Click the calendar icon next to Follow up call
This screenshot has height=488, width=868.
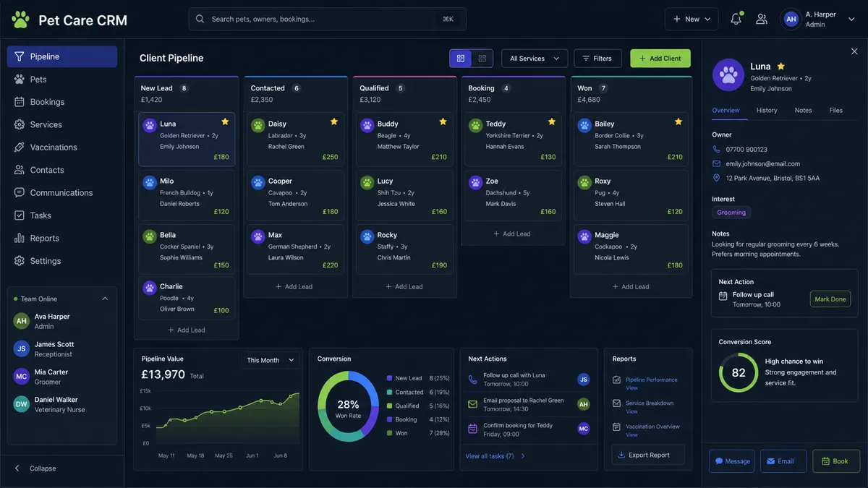[723, 296]
